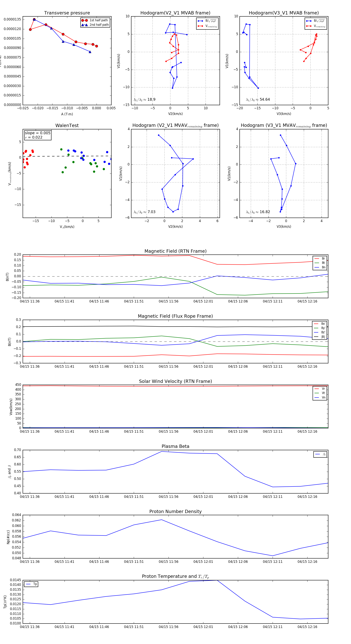Image resolution: width=351 pixels, height=644 pixels.
Task: Click 'Hodogram (V3_V1 MVAV remaining frame)' title
Action: 284,125
